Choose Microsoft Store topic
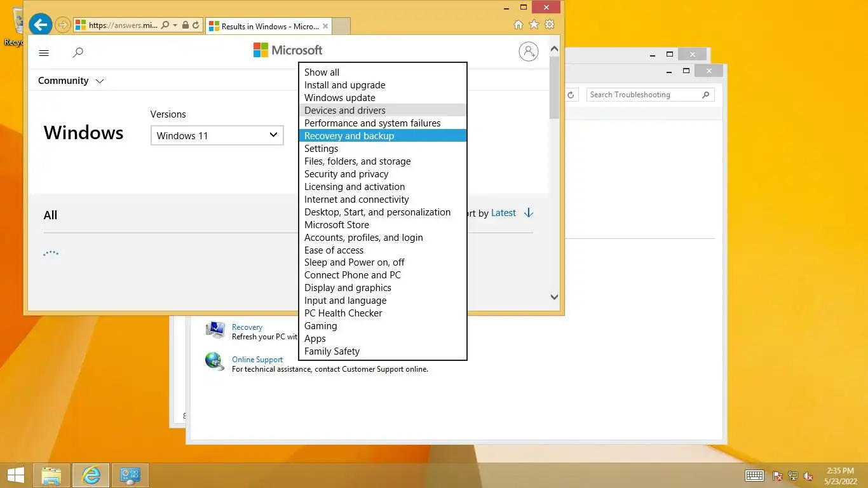Screen dimensions: 868x488 (x=383, y=225)
